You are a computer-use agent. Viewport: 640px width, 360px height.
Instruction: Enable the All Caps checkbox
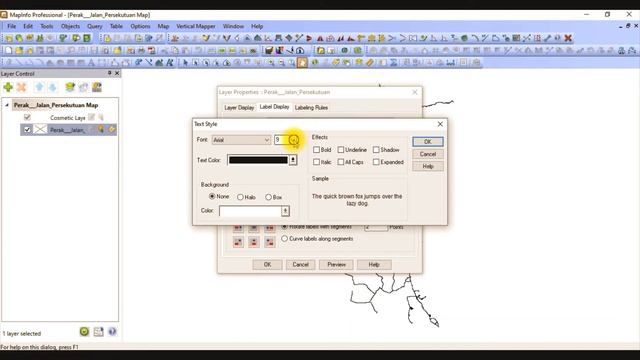coord(341,162)
